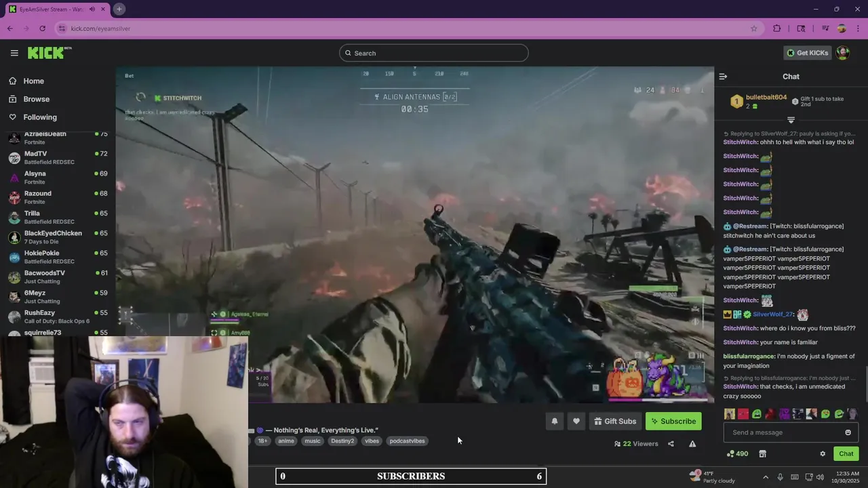Open Browse in the sidebar
This screenshot has height=488, width=868.
click(x=36, y=99)
